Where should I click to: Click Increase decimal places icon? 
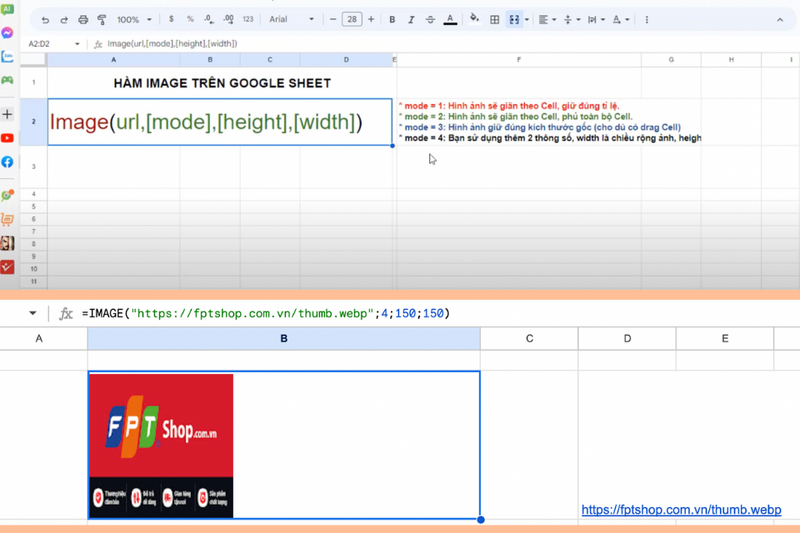[x=229, y=19]
